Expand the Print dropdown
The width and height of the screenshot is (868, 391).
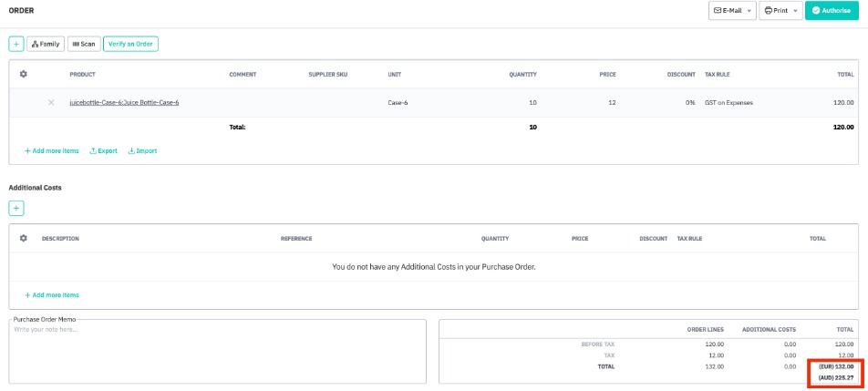click(781, 11)
